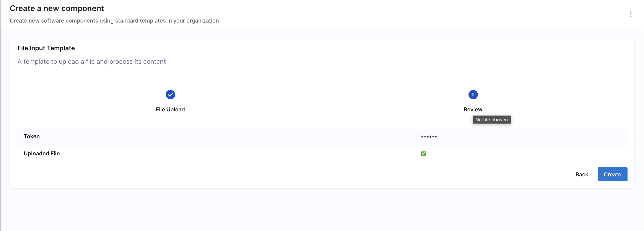Screen dimensions: 644x231
Task: Click the subtitle about standard templates
Action: (114, 21)
